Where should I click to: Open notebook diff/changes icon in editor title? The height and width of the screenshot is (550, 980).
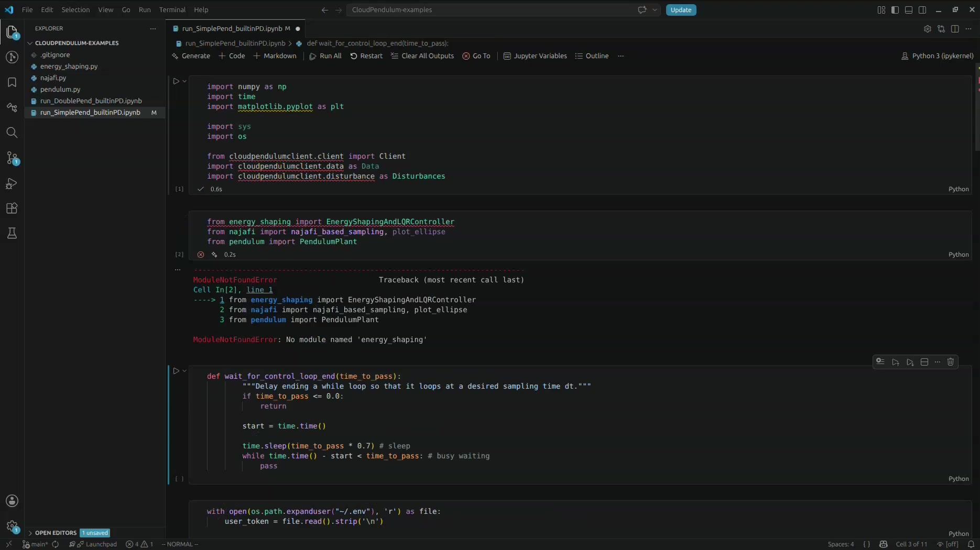coord(941,29)
